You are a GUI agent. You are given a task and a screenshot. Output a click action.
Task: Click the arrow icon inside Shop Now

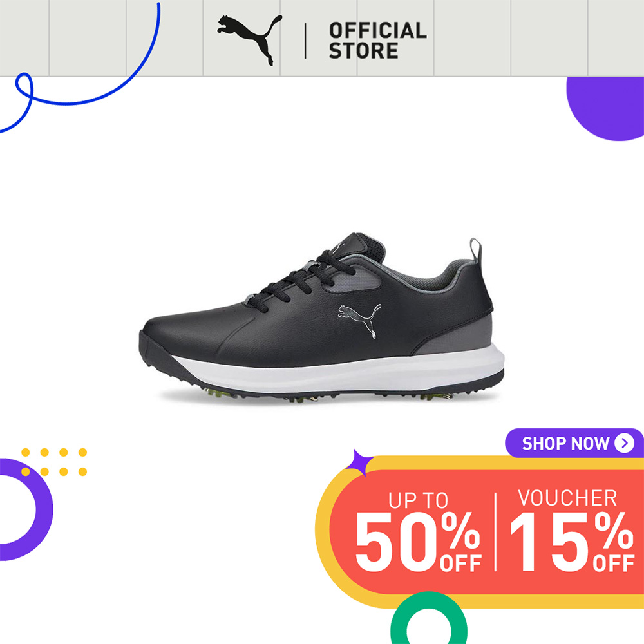[x=624, y=443]
